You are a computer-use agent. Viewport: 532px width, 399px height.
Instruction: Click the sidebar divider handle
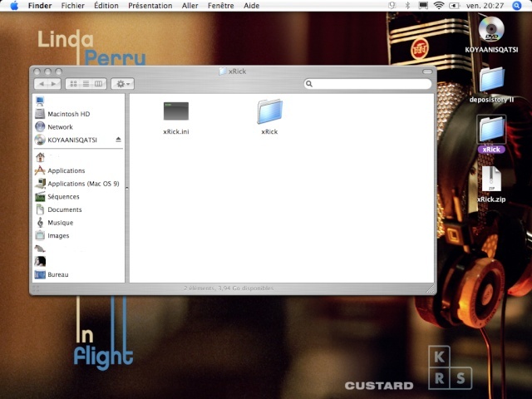127,188
